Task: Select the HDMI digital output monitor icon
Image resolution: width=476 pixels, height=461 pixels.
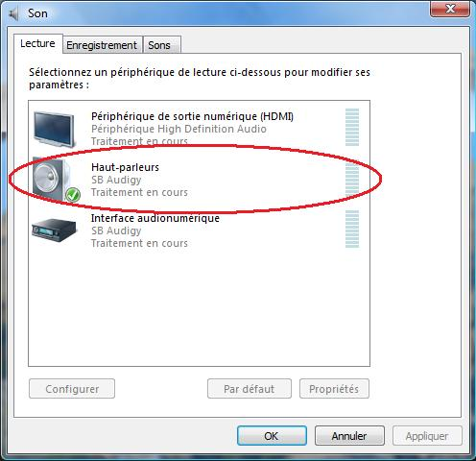Action: (55, 129)
